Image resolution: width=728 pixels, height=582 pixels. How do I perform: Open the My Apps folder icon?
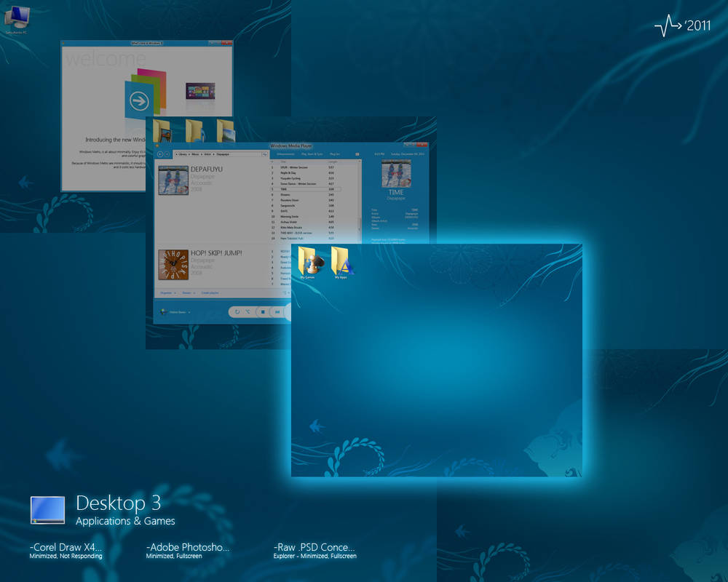point(341,263)
